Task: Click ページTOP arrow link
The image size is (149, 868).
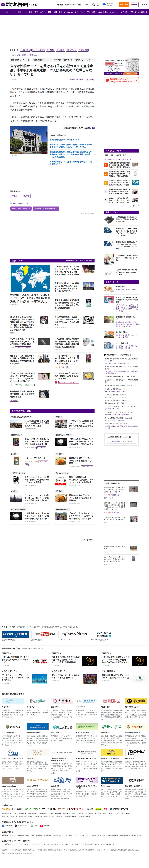Action: tap(89, 540)
